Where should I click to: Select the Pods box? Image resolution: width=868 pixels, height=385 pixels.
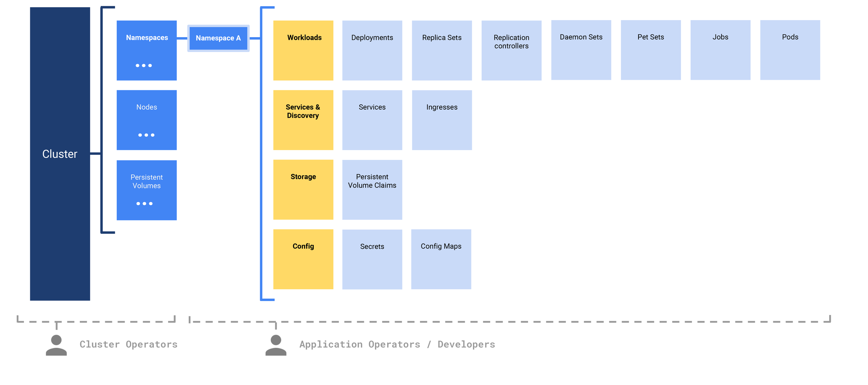pos(790,50)
